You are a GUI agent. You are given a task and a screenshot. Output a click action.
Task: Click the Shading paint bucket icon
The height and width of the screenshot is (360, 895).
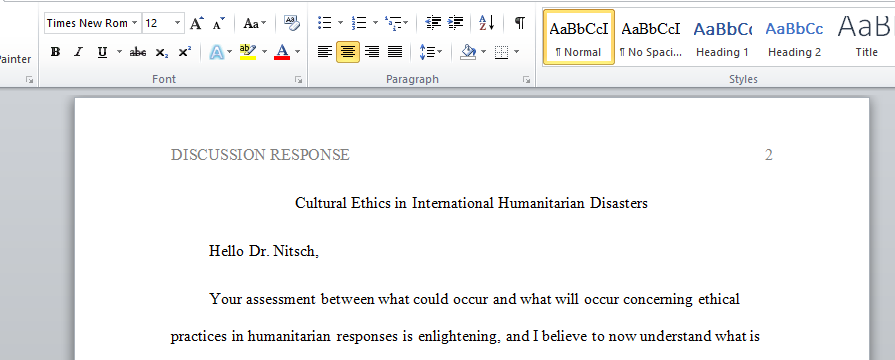(x=468, y=52)
